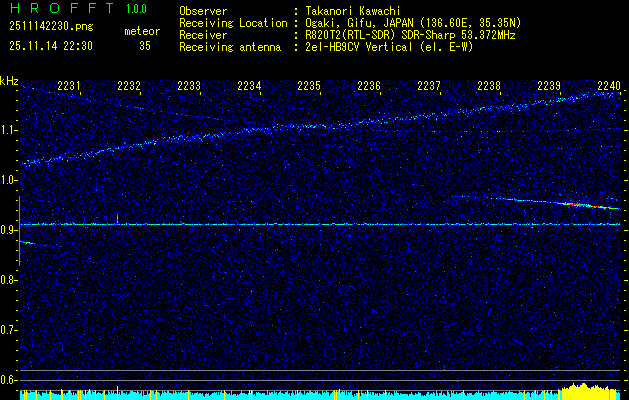Click the 'Receiving Location' field label
This screenshot has height=400, width=629.
(x=233, y=23)
